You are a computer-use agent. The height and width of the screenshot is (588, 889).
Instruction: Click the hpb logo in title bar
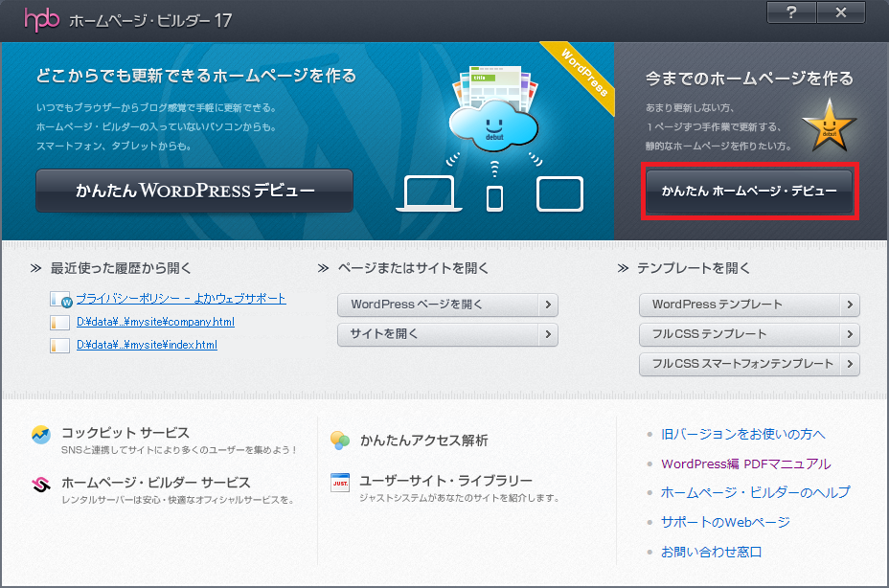(x=42, y=20)
